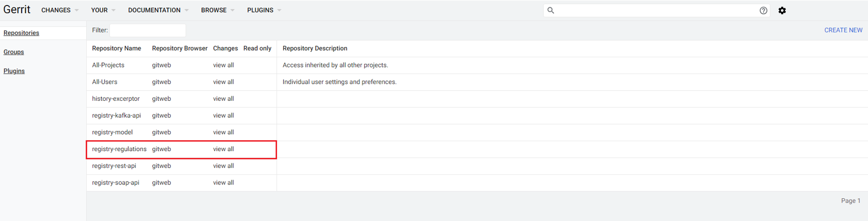
Task: Open gitweb for registry-soap-api
Action: tap(161, 182)
